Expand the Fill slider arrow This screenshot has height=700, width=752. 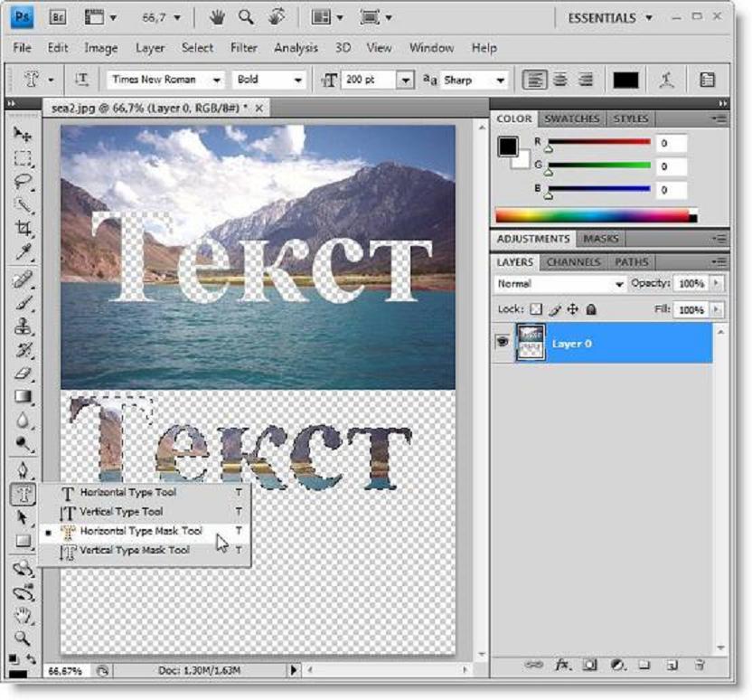point(717,309)
